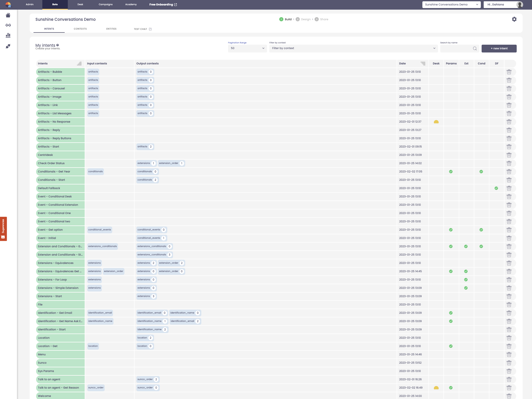Open the bar chart analytics icon
Viewport: 532px width, 399px height.
click(x=8, y=35)
